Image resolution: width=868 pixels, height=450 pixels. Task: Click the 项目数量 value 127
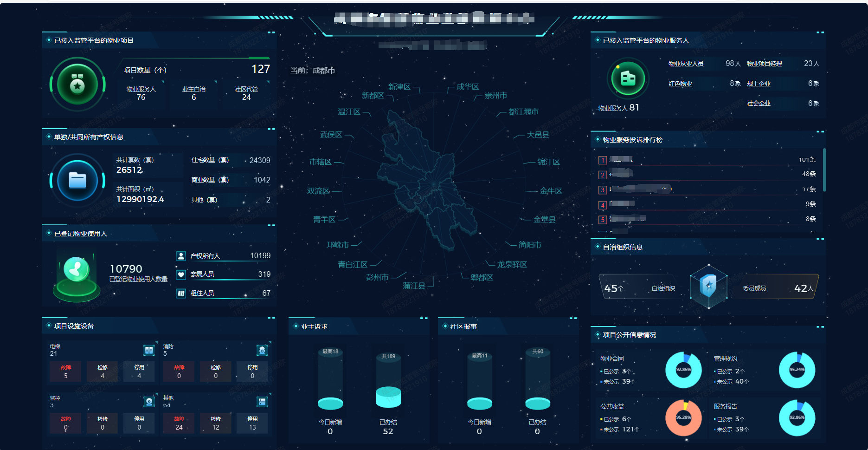pos(261,69)
